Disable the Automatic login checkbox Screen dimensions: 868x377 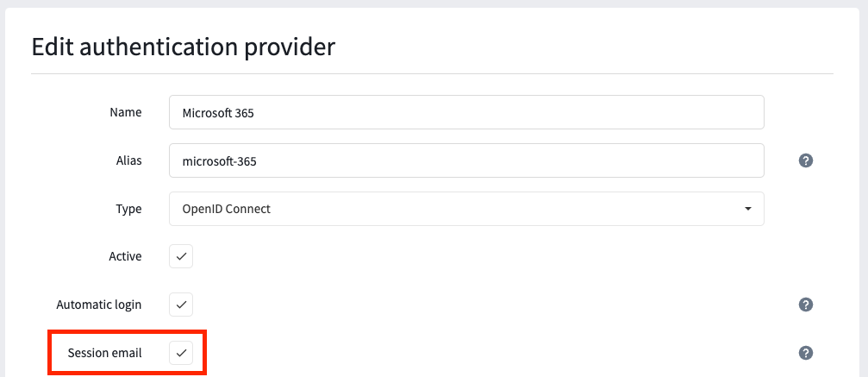pyautogui.click(x=181, y=305)
